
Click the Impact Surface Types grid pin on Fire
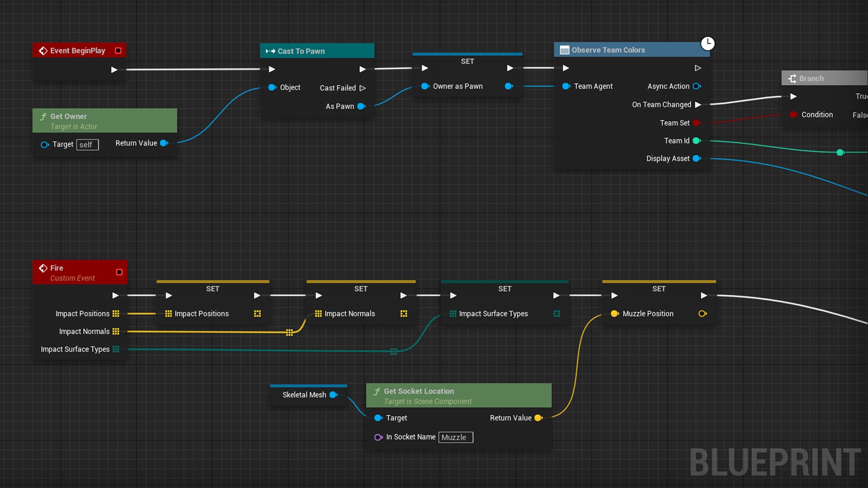tap(116, 349)
